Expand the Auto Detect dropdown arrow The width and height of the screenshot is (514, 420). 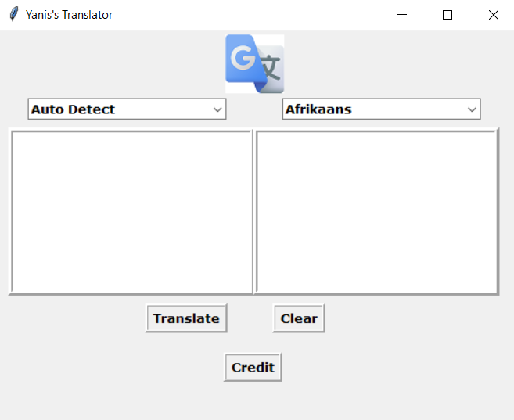(217, 109)
